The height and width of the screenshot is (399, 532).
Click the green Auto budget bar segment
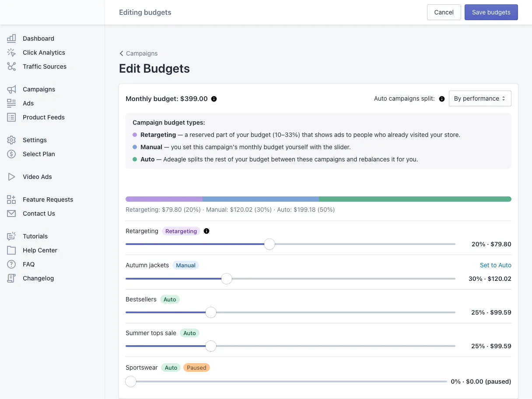coord(415,199)
